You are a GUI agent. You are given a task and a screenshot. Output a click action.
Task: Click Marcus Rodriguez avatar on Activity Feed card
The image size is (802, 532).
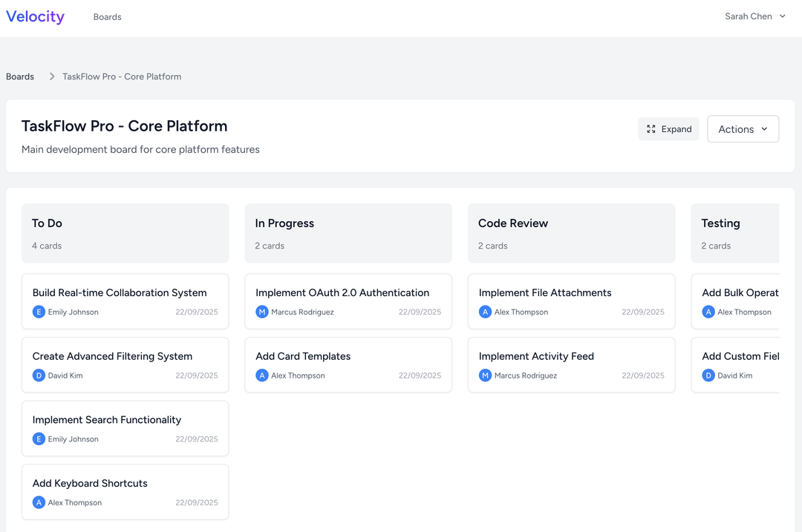[x=485, y=375]
